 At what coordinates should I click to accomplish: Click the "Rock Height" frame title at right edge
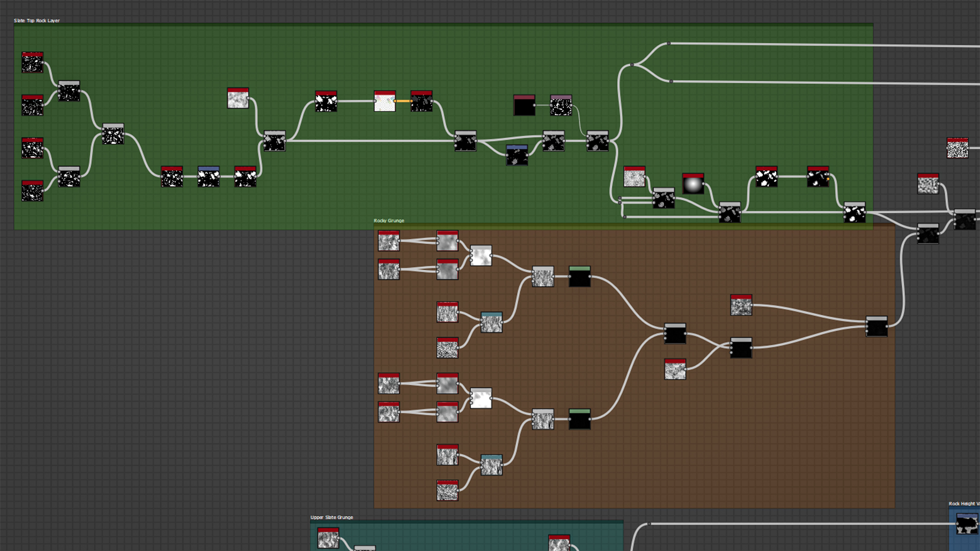964,504
